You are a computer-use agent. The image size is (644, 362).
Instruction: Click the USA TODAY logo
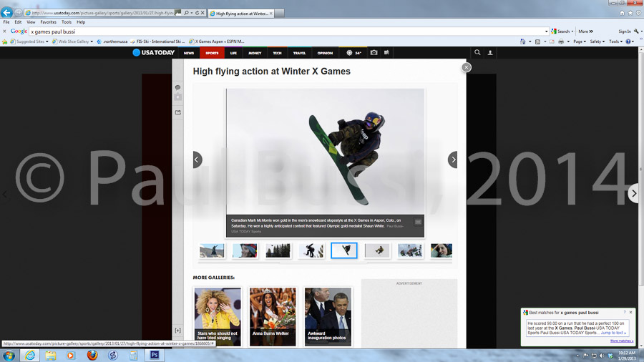click(154, 52)
